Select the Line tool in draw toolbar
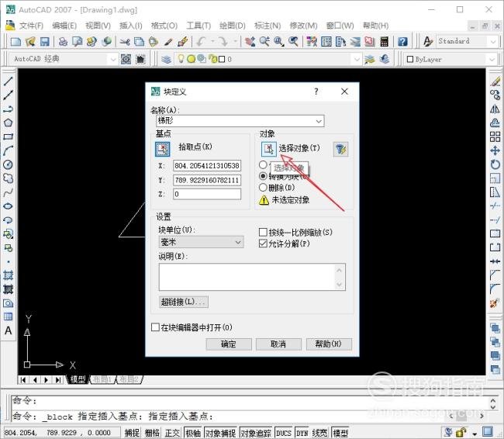The height and width of the screenshot is (439, 504). [8, 81]
